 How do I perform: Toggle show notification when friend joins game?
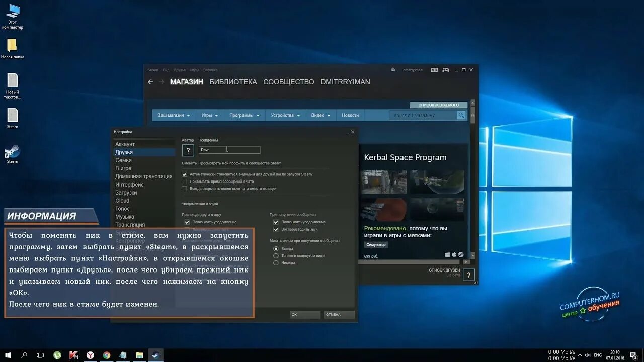(x=187, y=222)
